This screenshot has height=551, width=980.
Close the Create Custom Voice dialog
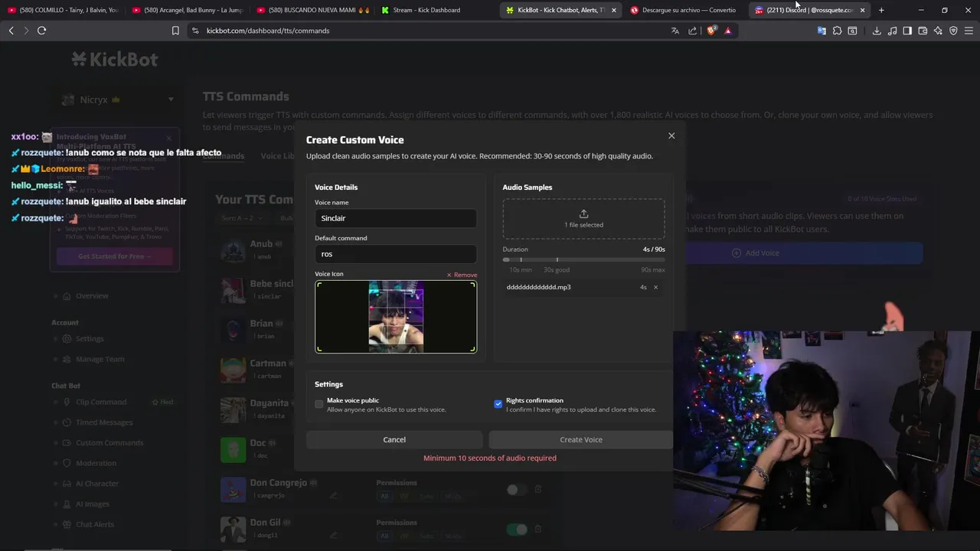671,135
